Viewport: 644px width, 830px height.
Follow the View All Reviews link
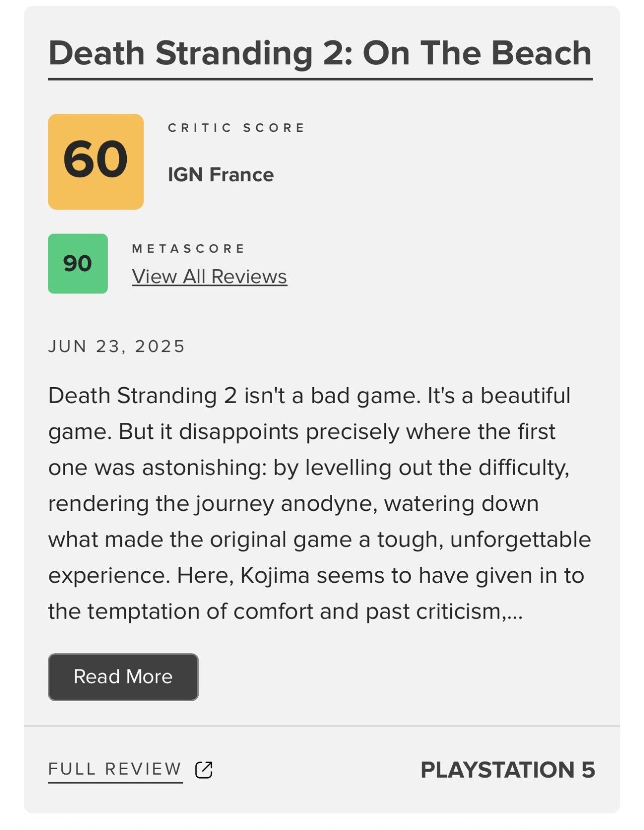coord(209,277)
